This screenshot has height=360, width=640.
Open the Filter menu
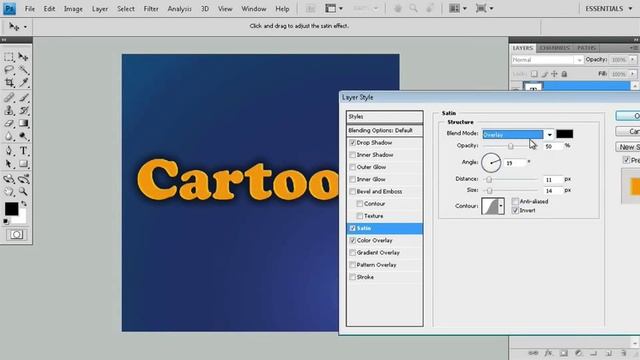(151, 9)
